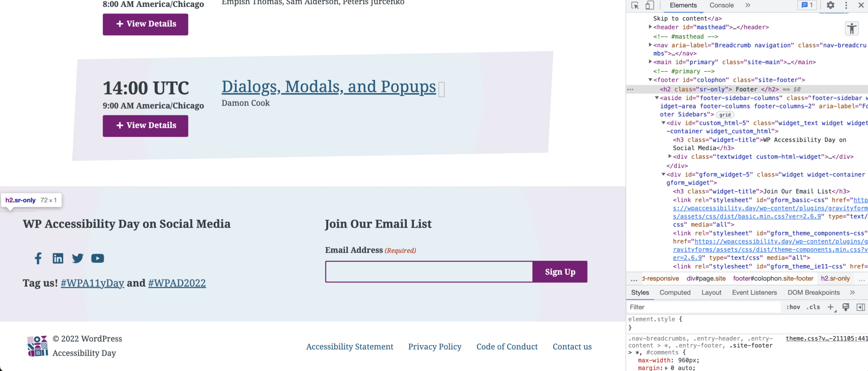Expand the textwidget custom-html-widget div

[670, 156]
